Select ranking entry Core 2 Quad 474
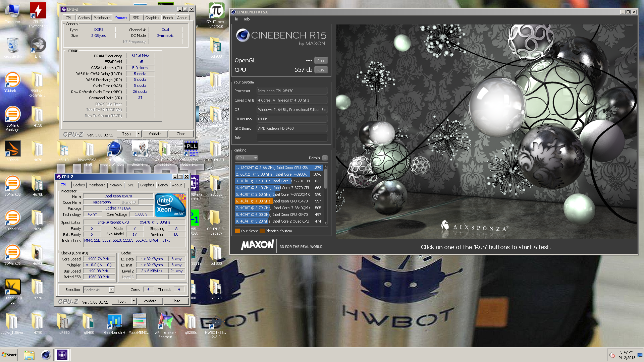The width and height of the screenshot is (644, 362). (x=279, y=221)
